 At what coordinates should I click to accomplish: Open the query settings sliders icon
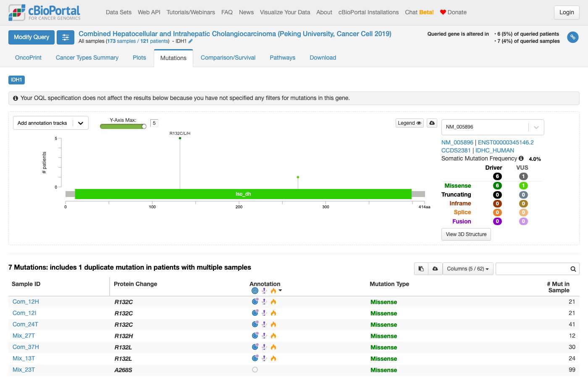[66, 37]
